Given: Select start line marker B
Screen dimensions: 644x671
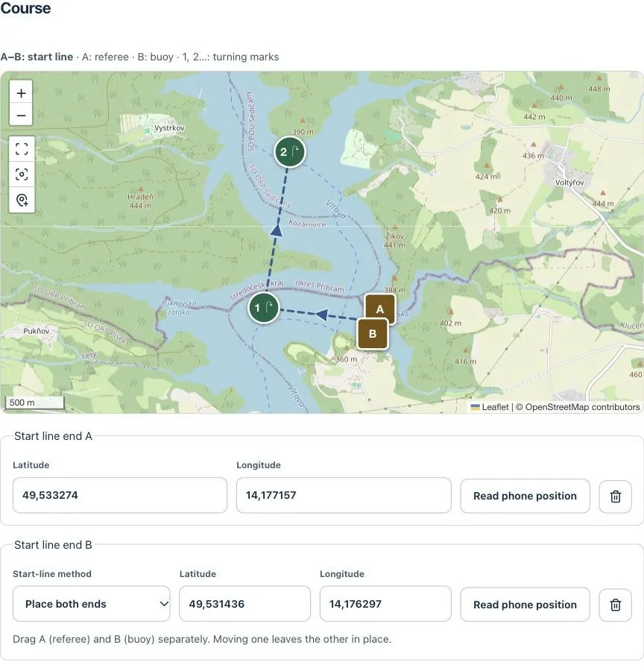Looking at the screenshot, I should (373, 334).
